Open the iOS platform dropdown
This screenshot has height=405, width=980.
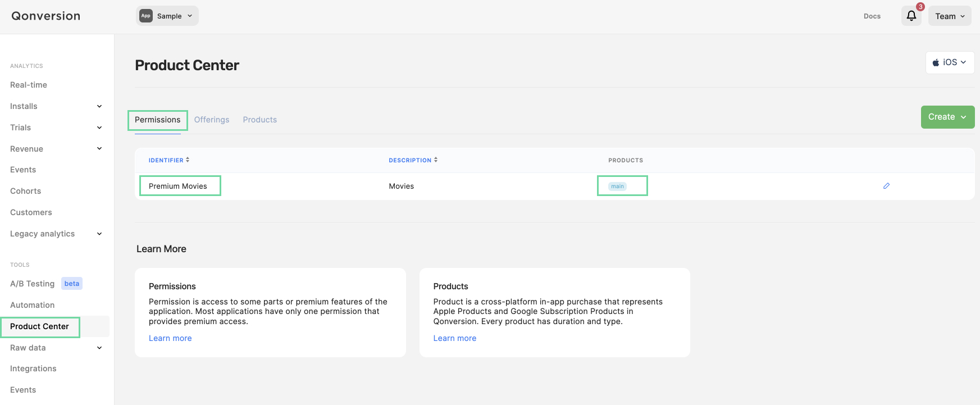click(950, 62)
